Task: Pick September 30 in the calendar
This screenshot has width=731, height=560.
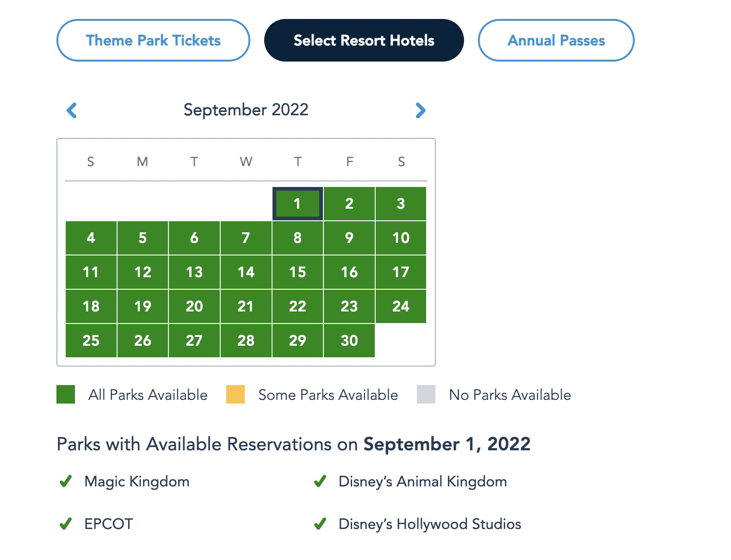Action: coord(349,341)
